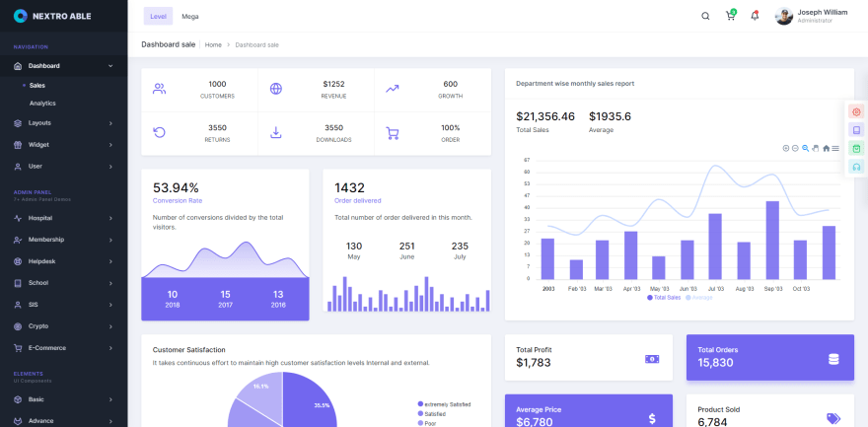Open the red settings gear side button
Viewport: 868px width, 427px height.
(x=856, y=111)
